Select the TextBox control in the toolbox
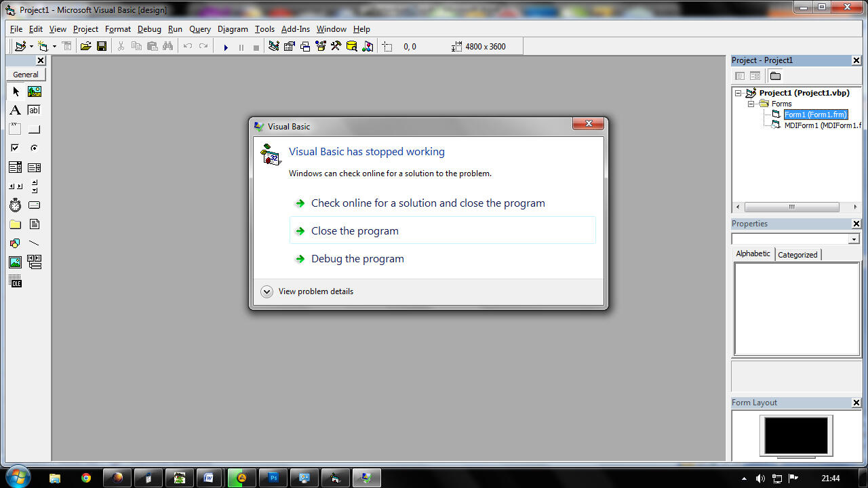The width and height of the screenshot is (868, 488). (x=35, y=110)
